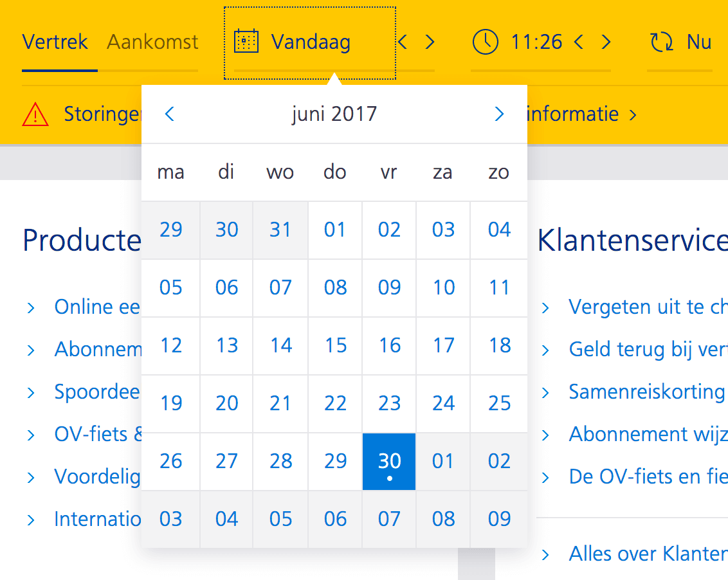Step to next day arrow beside Vandaag

[x=430, y=42]
